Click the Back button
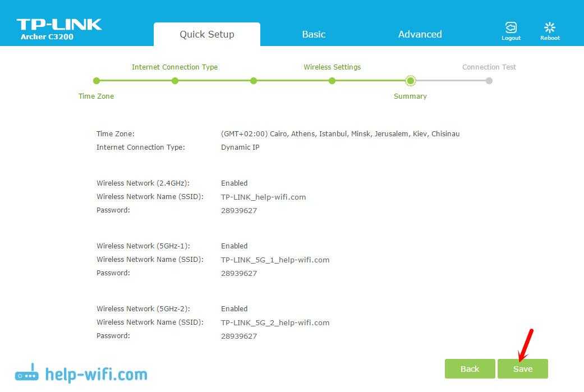This screenshot has width=584, height=392. point(470,368)
